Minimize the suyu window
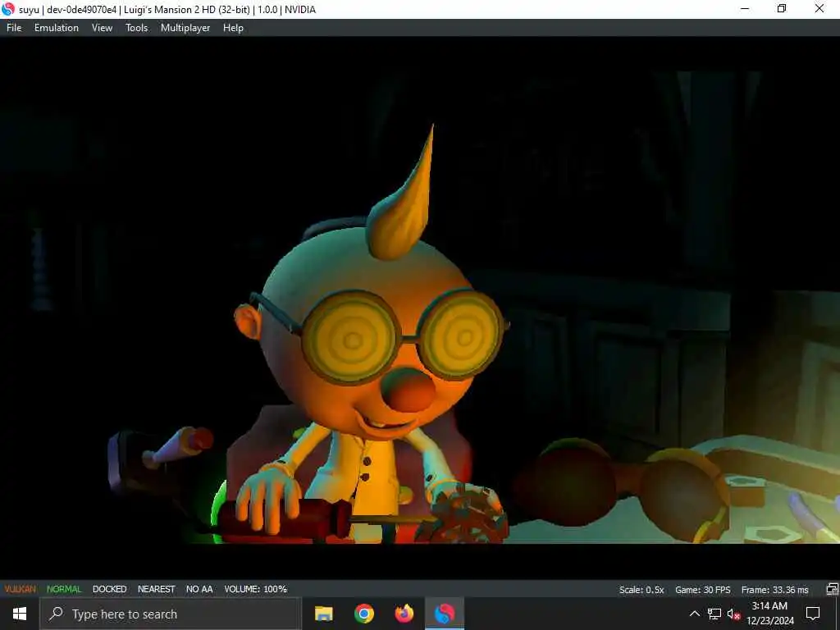Viewport: 840px width, 630px height. [745, 9]
